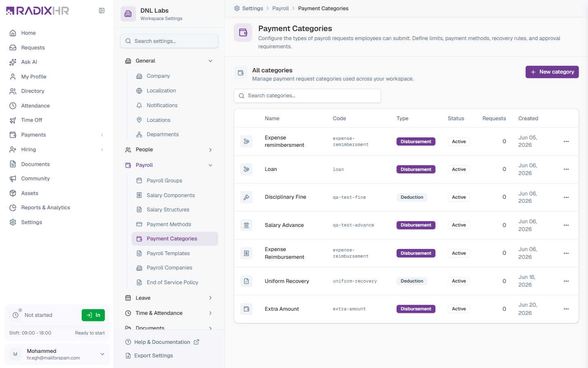The height and width of the screenshot is (368, 588).
Task: Click the Notifications bell icon
Action: 139,105
